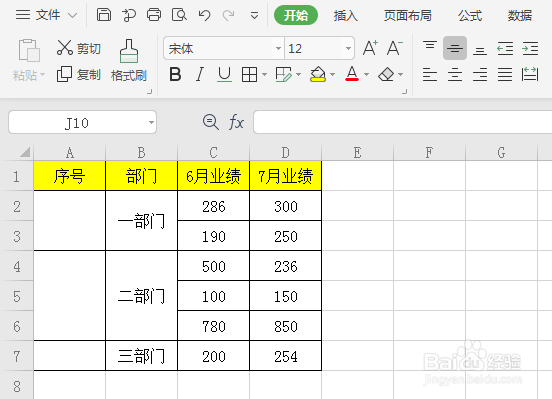Image resolution: width=552 pixels, height=399 pixels.
Task: Redo the last undone action
Action: click(x=229, y=15)
